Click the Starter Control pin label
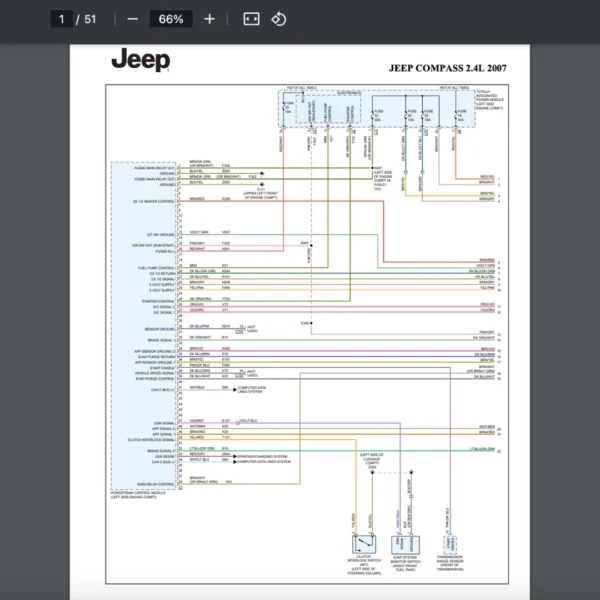The image size is (600, 600). point(157,300)
